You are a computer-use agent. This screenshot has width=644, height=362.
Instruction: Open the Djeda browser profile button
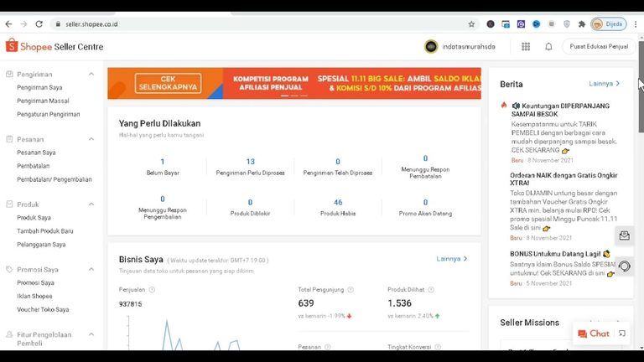609,24
